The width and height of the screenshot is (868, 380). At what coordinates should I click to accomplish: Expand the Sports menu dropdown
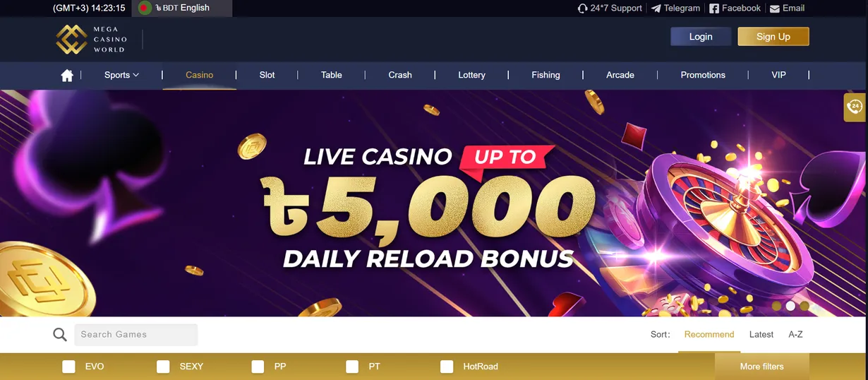tap(121, 75)
